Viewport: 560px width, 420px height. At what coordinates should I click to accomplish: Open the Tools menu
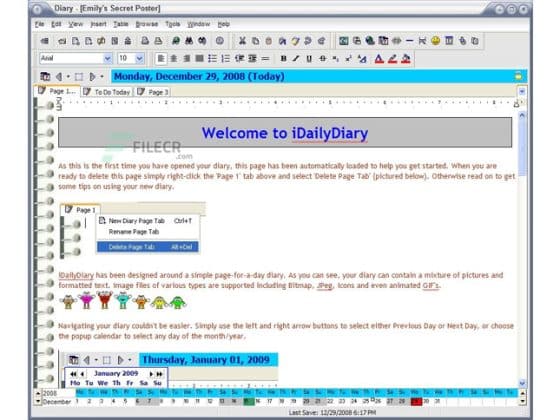pos(172,24)
